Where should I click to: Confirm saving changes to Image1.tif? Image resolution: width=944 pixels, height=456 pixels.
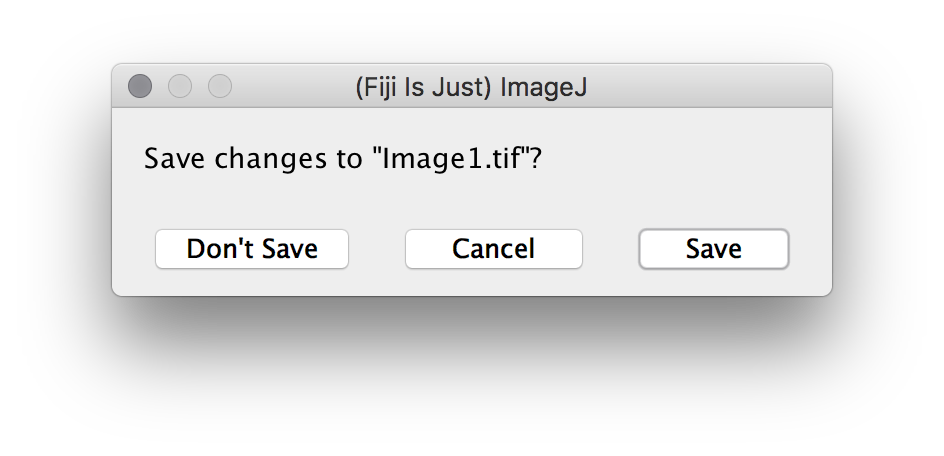(713, 249)
